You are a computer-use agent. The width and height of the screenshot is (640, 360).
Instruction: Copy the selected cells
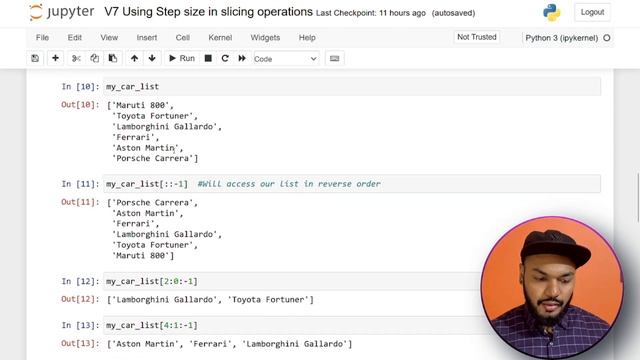click(x=94, y=58)
